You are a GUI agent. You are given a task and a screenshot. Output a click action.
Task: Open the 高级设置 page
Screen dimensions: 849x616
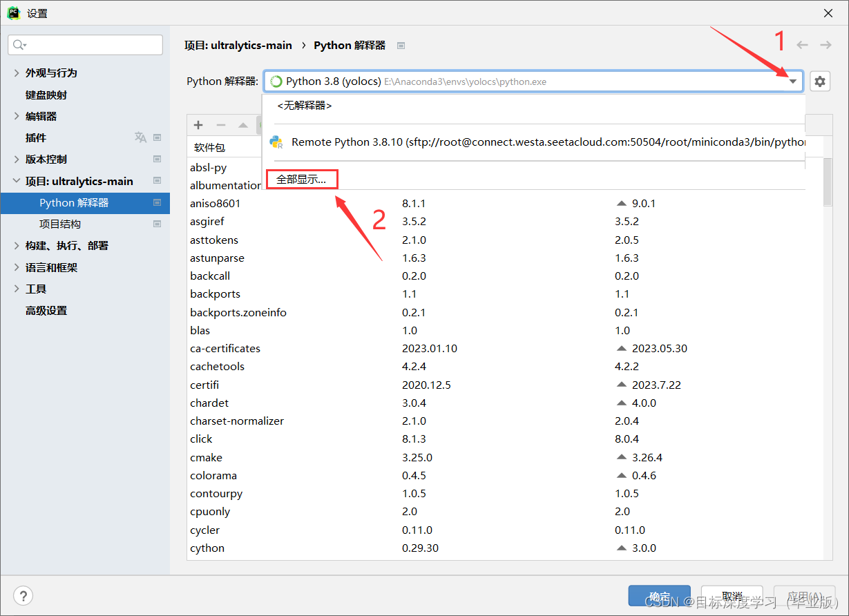[x=46, y=310]
